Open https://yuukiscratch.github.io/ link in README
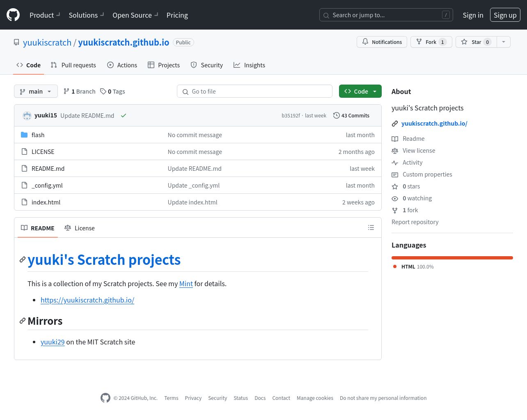 point(87,300)
